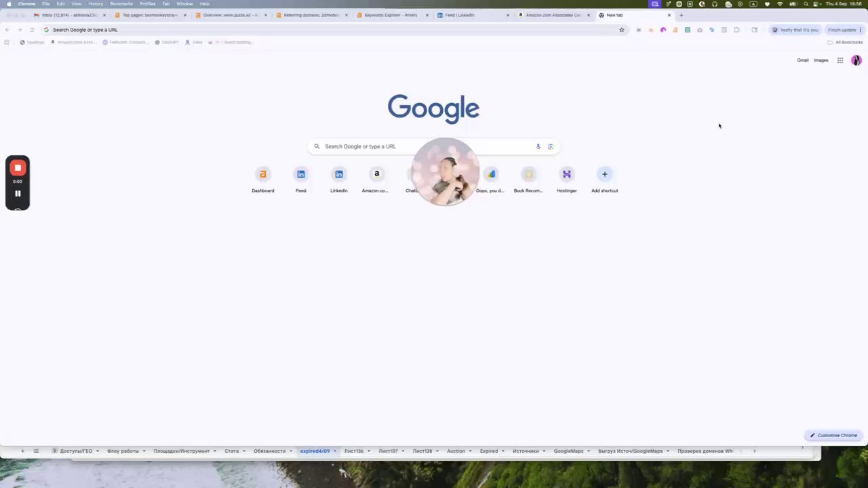Open Google Lens image search icon

click(551, 146)
